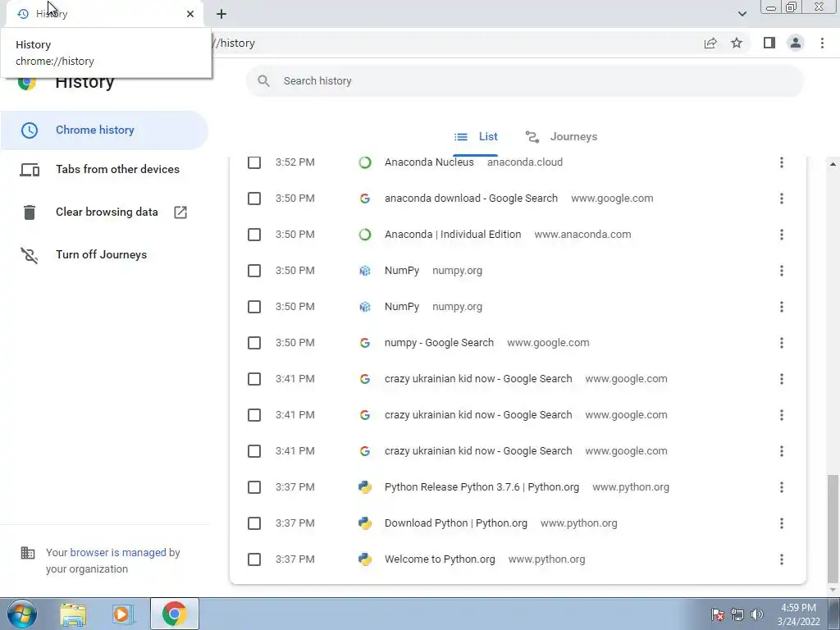Click the search tabs chevron

coord(742,14)
